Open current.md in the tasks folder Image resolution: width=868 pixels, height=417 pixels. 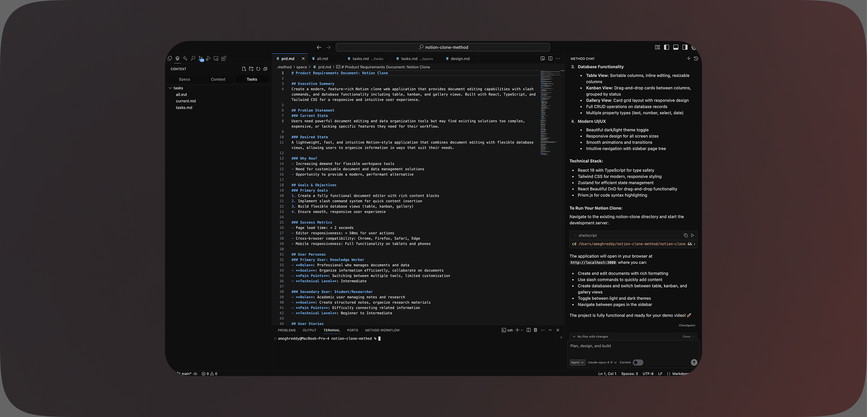(x=186, y=101)
